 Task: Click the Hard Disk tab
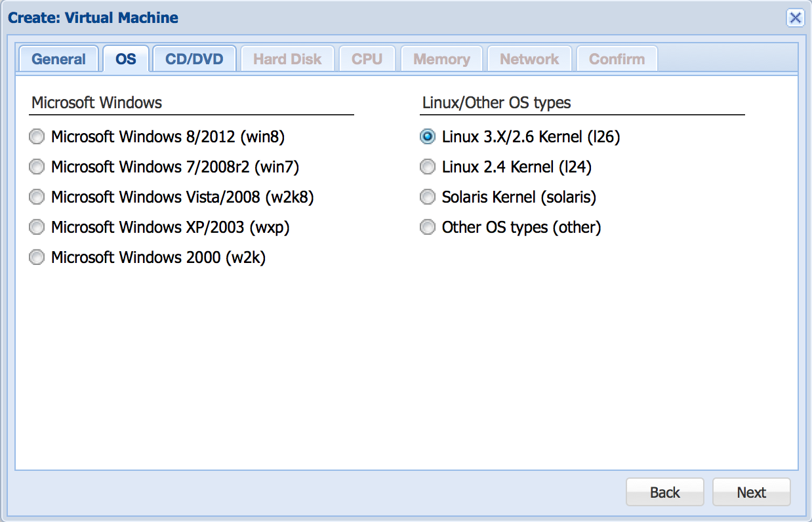click(x=287, y=59)
